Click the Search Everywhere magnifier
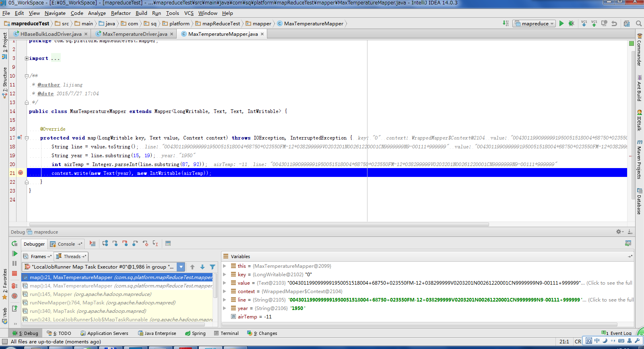The width and height of the screenshot is (644, 349). (x=638, y=23)
